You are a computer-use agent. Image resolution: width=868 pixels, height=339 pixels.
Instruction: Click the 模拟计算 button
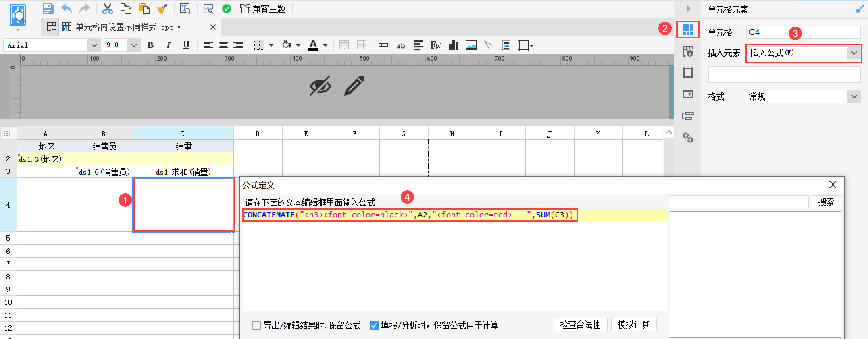[x=634, y=325]
